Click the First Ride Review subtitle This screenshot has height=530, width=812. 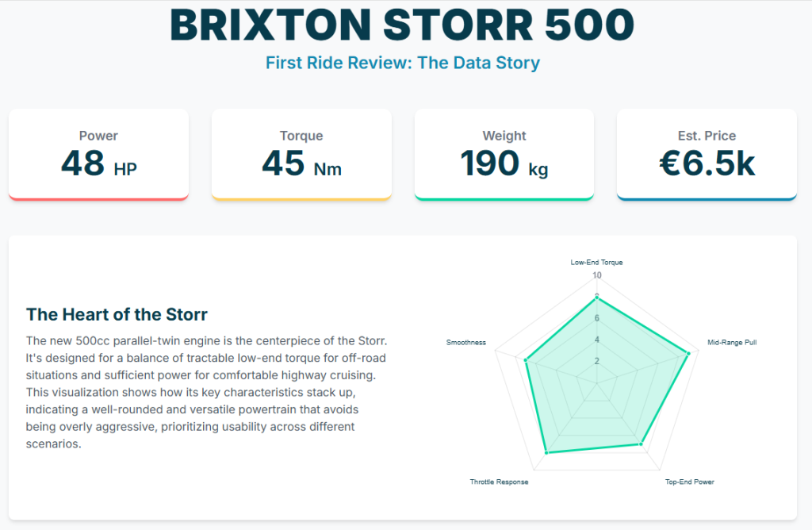(x=402, y=63)
